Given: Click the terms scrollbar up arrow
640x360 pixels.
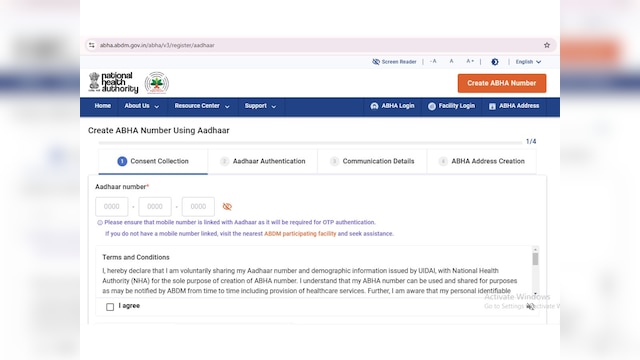Looking at the screenshot, I should [x=535, y=249].
